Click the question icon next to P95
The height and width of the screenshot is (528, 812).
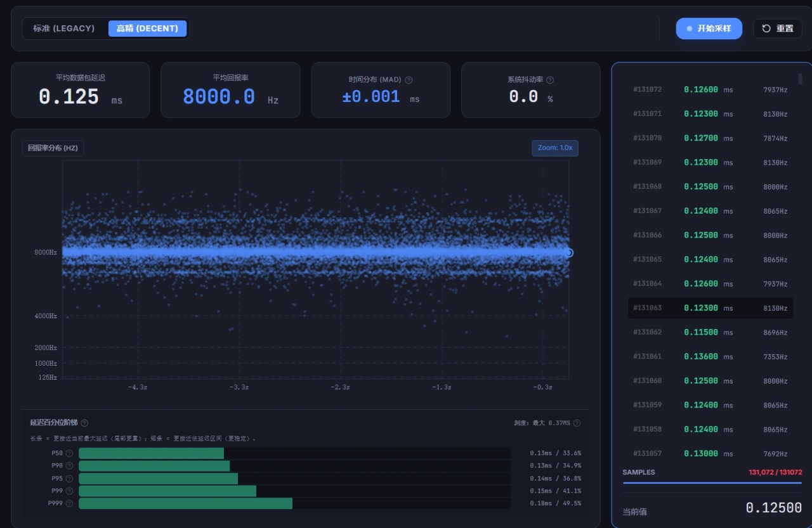click(x=69, y=479)
